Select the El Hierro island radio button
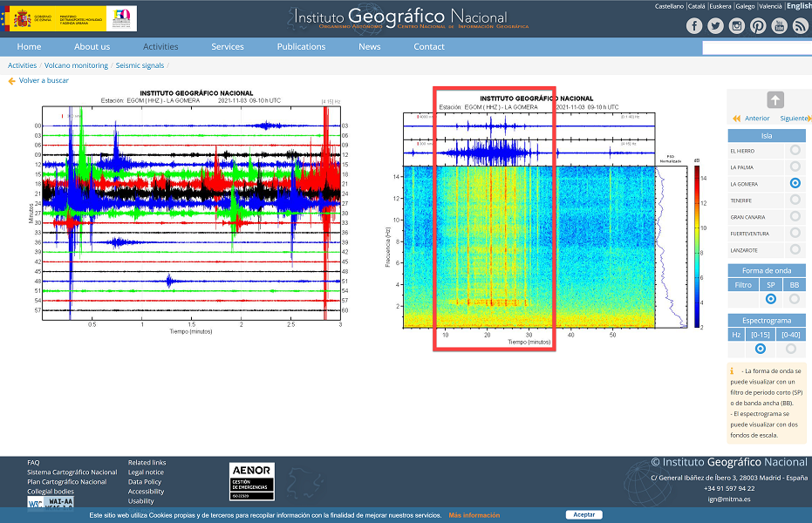This screenshot has width=812, height=523. coord(795,151)
